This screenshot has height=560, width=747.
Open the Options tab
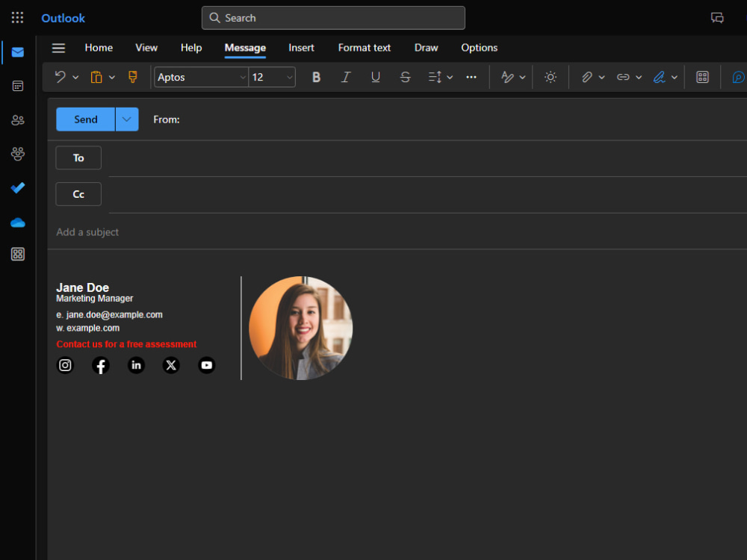tap(480, 48)
